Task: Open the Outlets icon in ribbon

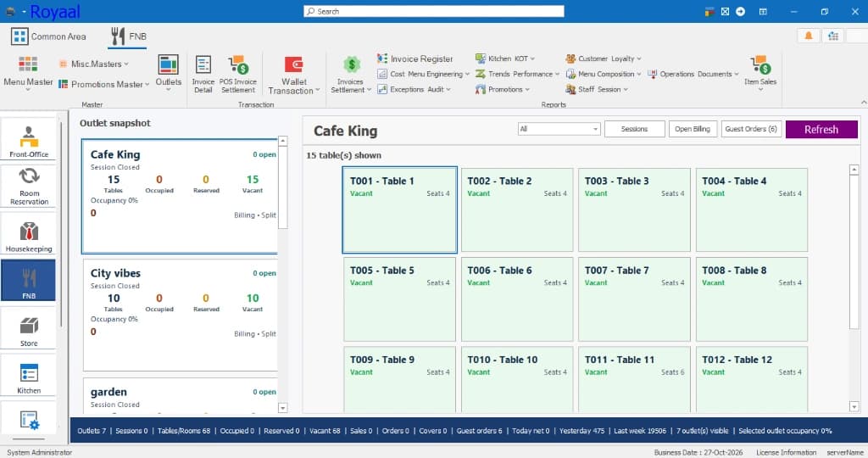Action: pyautogui.click(x=169, y=72)
